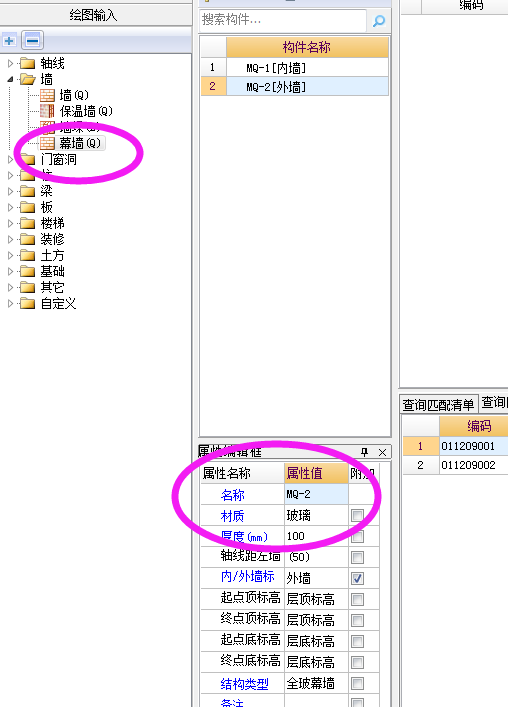
Task: Click the 材质 property name
Action: coord(233,515)
